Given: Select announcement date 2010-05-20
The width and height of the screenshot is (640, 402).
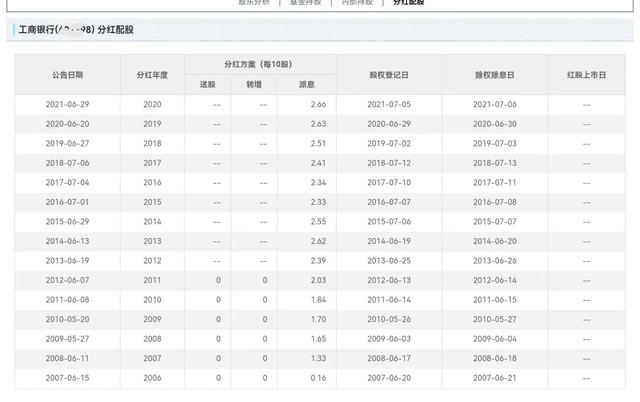Looking at the screenshot, I should point(67,320).
